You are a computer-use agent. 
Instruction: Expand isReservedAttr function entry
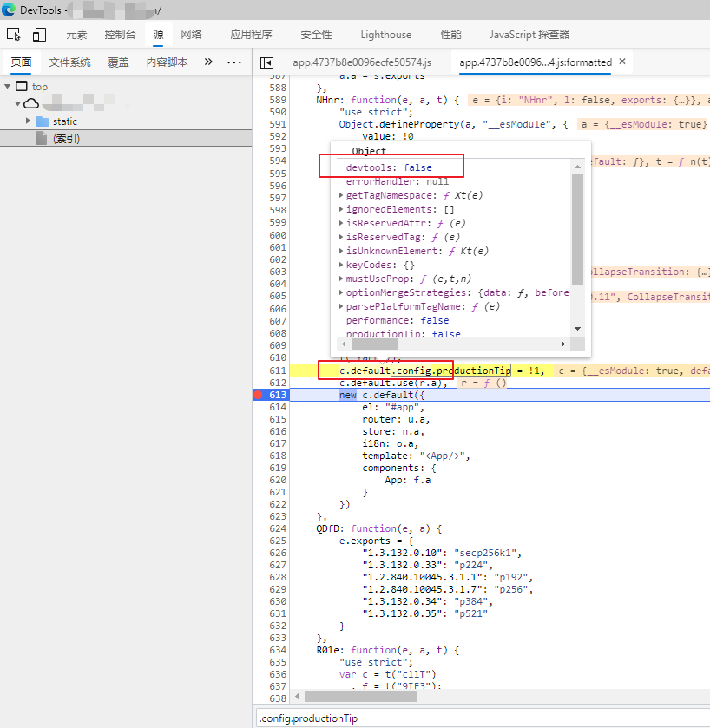[x=340, y=223]
